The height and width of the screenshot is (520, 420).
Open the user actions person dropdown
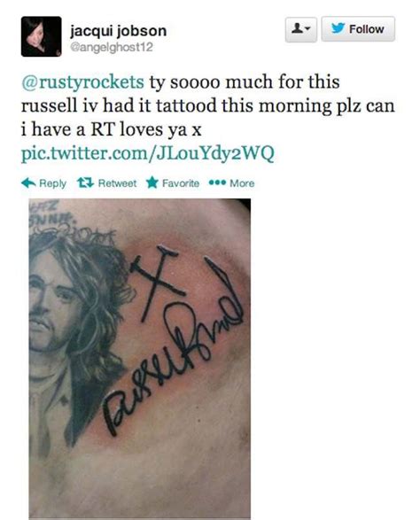tap(301, 29)
